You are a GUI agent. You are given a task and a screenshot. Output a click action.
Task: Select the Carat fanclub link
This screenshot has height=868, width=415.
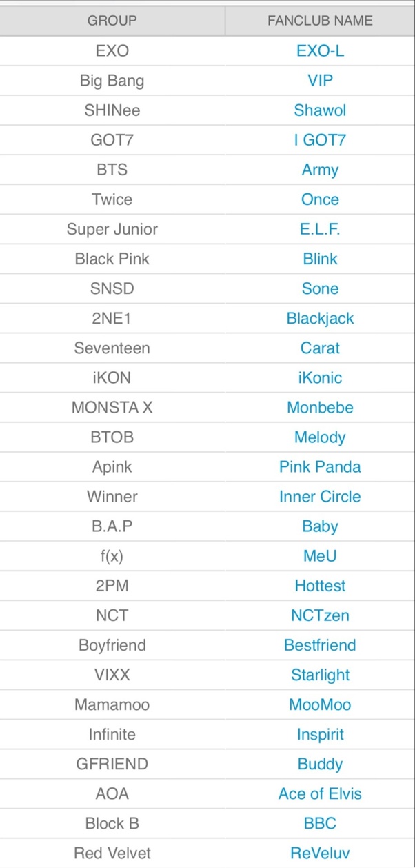(x=320, y=348)
